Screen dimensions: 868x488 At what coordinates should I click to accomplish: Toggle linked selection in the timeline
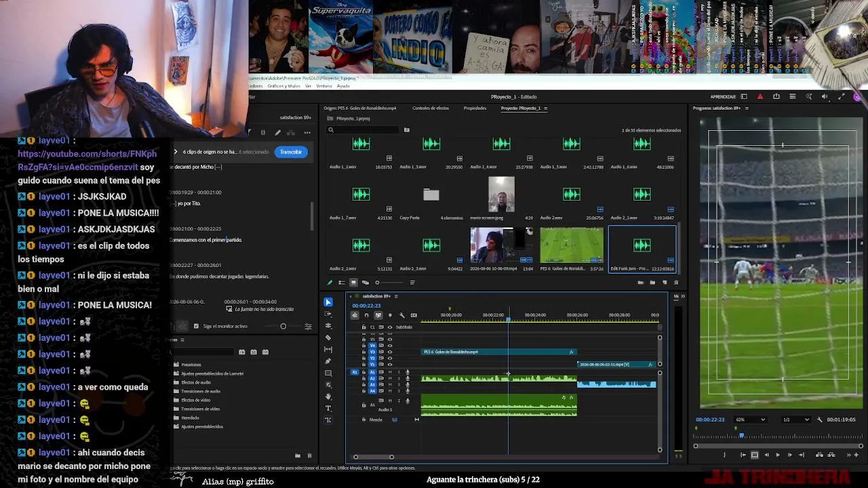point(378,315)
